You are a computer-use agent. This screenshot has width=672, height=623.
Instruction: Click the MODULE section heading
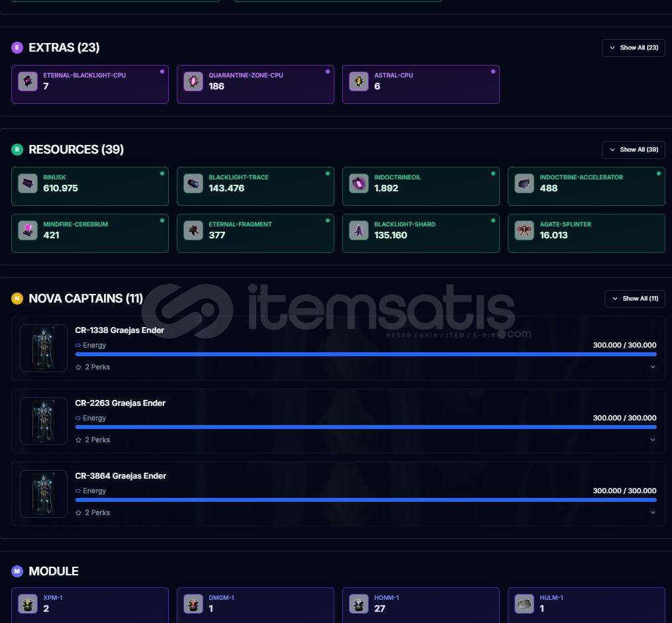54,571
